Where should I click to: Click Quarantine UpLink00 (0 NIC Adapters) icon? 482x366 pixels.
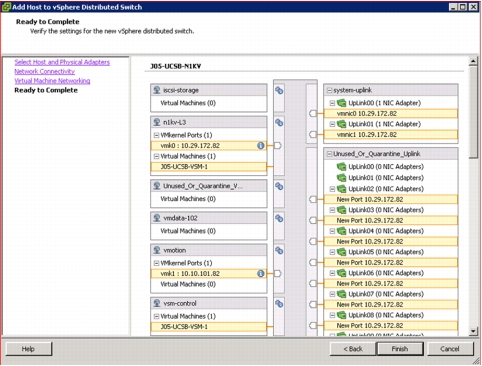tap(341, 166)
